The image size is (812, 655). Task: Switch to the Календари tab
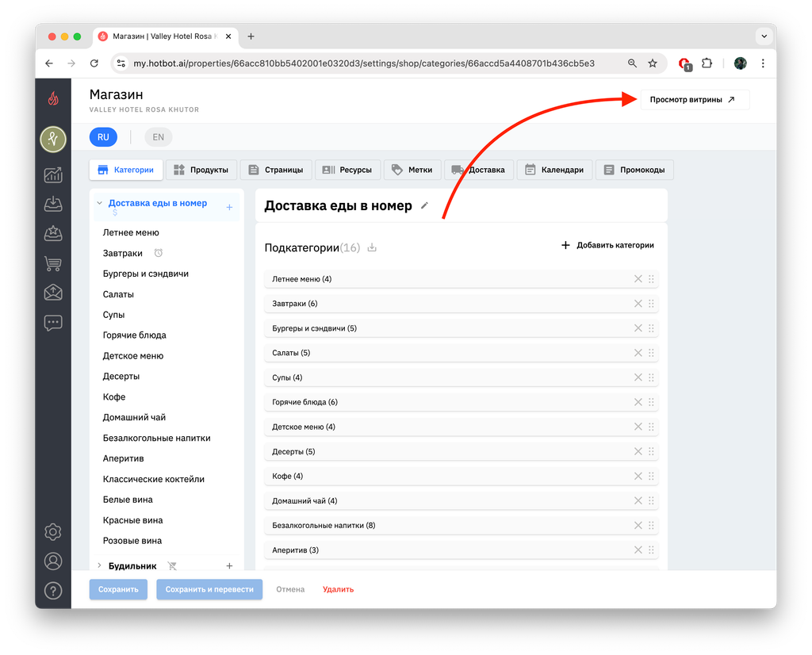554,170
